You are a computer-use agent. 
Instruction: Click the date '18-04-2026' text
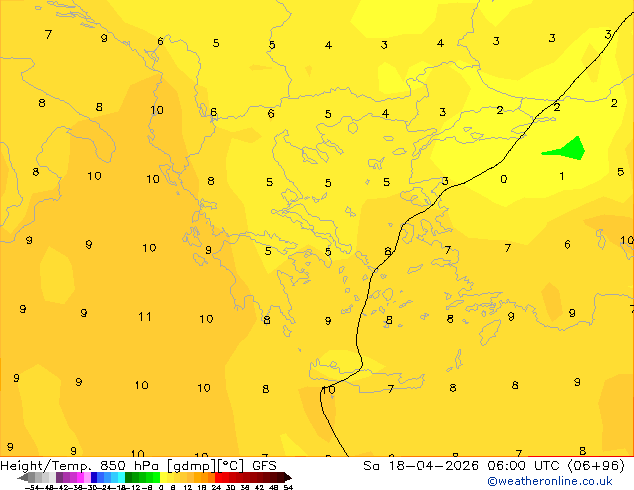pos(434,466)
